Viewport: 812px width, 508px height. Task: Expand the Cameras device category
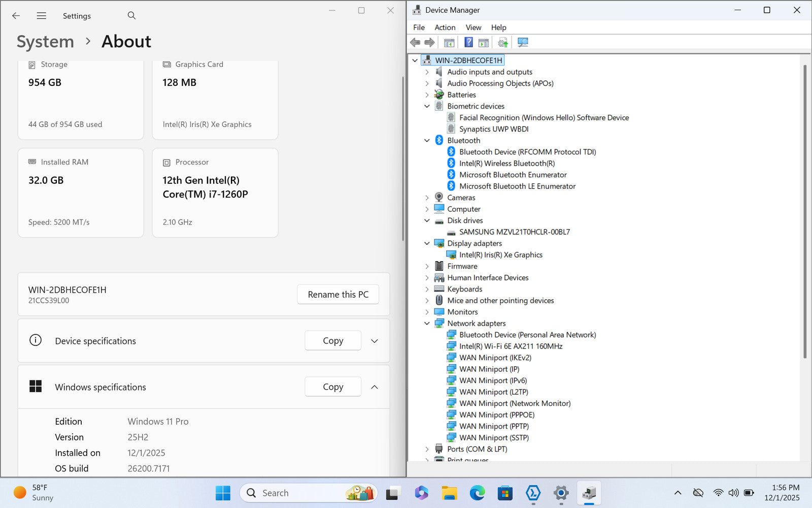tap(427, 198)
